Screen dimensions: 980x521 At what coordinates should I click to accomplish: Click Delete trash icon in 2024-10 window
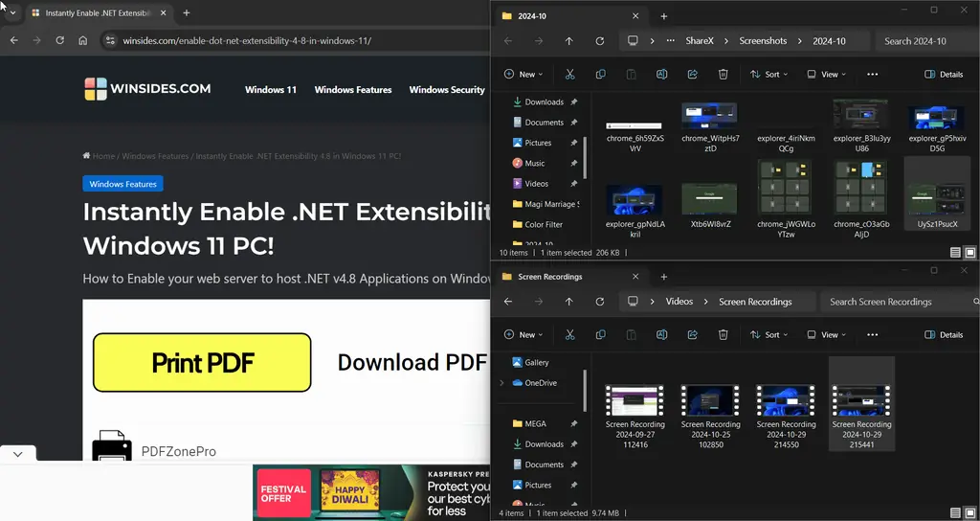tap(724, 74)
